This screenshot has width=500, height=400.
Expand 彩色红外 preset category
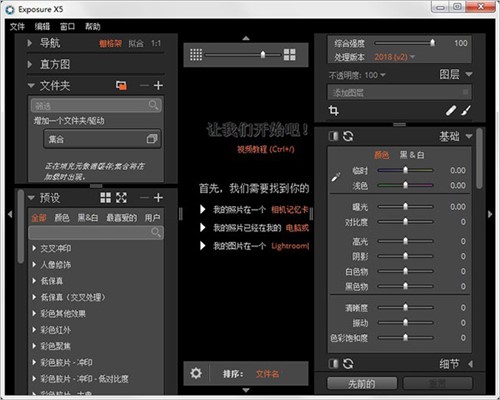[x=34, y=330]
